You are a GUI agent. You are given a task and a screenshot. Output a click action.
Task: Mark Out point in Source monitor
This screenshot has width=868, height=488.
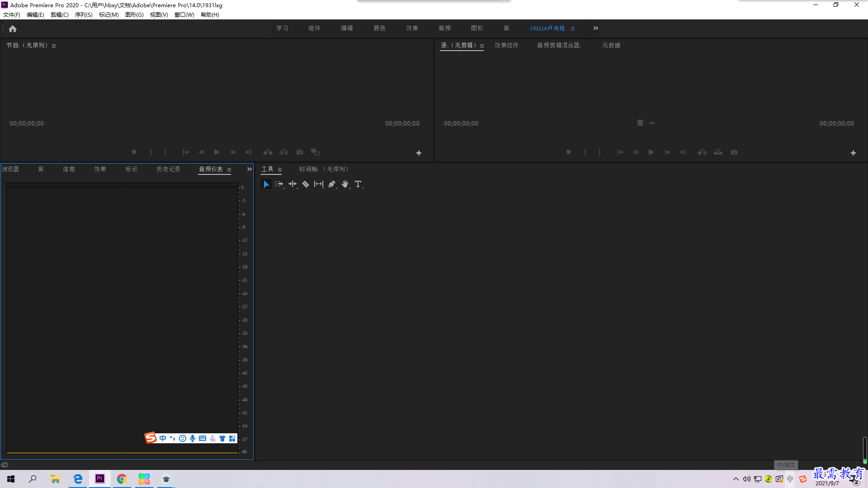click(599, 152)
